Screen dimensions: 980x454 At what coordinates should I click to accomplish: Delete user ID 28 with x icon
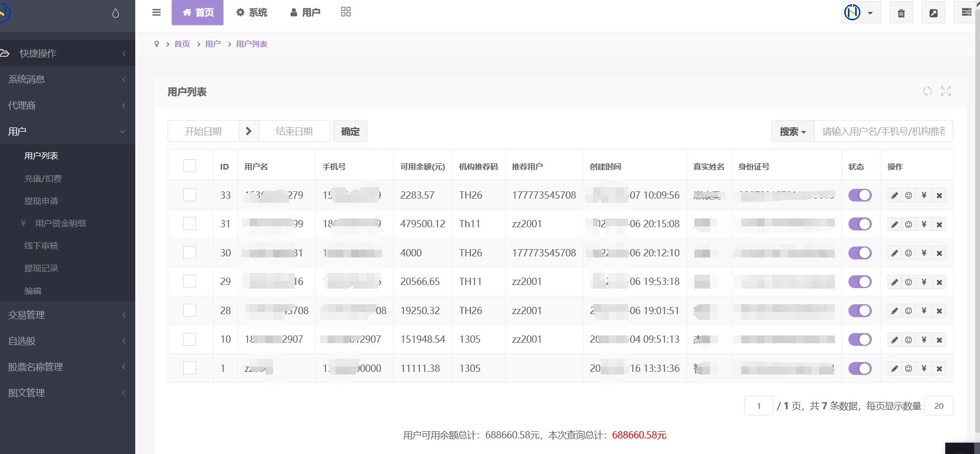(939, 311)
